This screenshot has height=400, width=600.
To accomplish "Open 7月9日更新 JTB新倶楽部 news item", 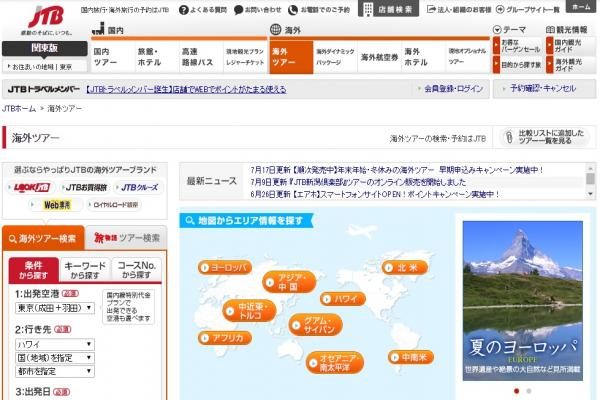I will (x=358, y=182).
